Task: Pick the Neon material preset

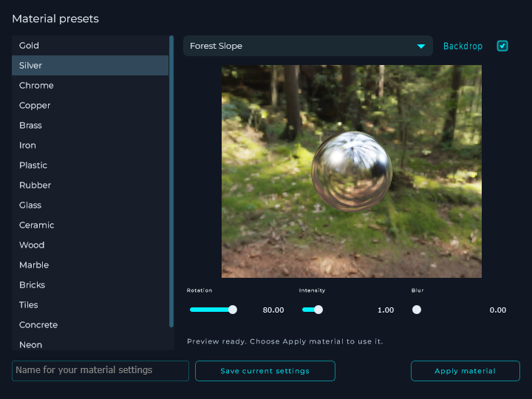Action: click(90, 343)
